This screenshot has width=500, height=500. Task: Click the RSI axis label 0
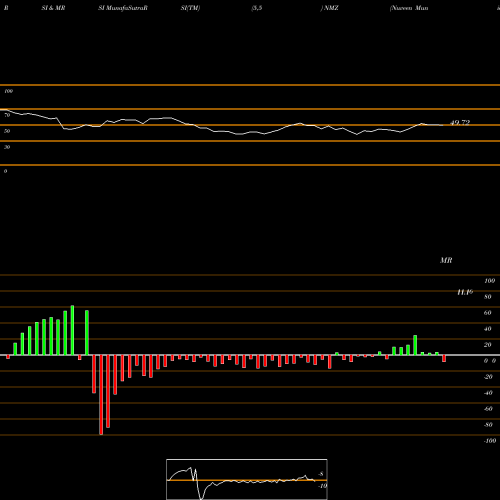[x=5, y=171]
